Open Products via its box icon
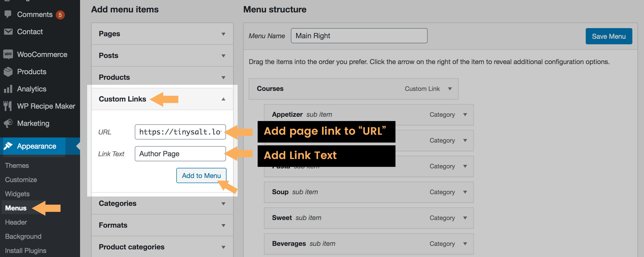Image resolution: width=644 pixels, height=257 pixels. pyautogui.click(x=8, y=72)
